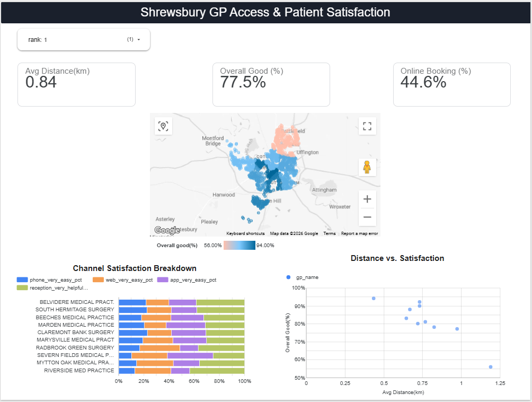Zoom in on the map
The height and width of the screenshot is (402, 532).
pyautogui.click(x=367, y=199)
